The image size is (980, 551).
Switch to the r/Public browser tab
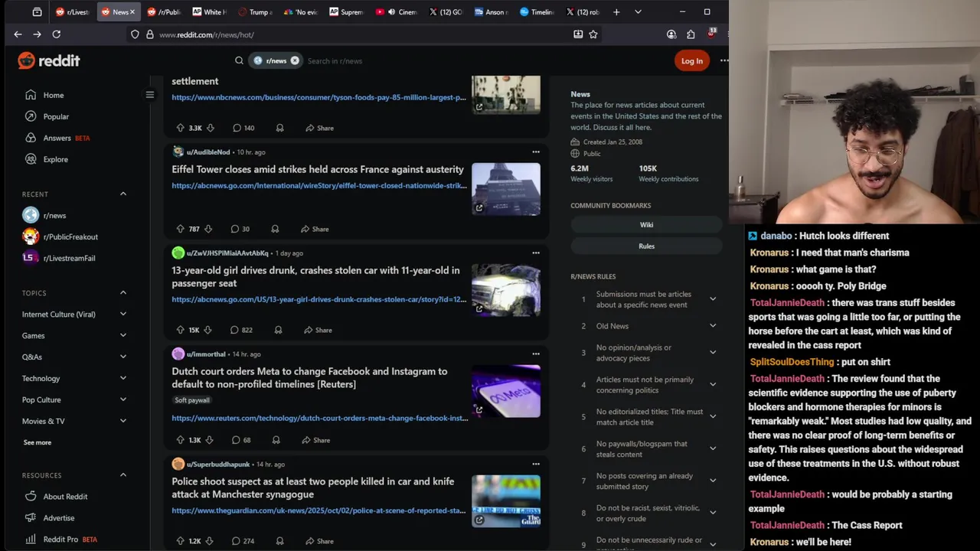pyautogui.click(x=163, y=11)
